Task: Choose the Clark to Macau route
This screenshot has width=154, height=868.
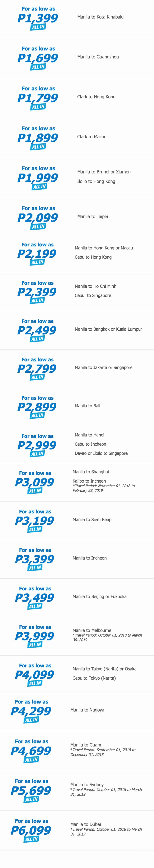Action: pyautogui.click(x=92, y=137)
